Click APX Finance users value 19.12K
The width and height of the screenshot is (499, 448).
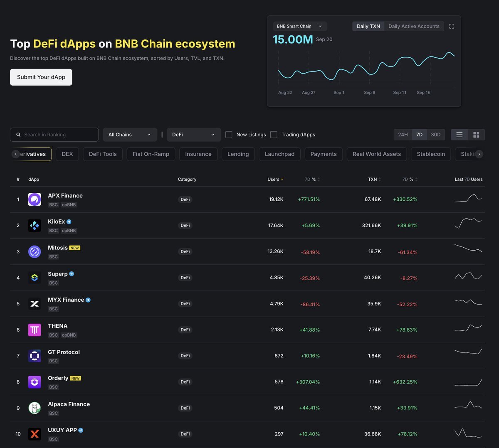click(x=276, y=199)
